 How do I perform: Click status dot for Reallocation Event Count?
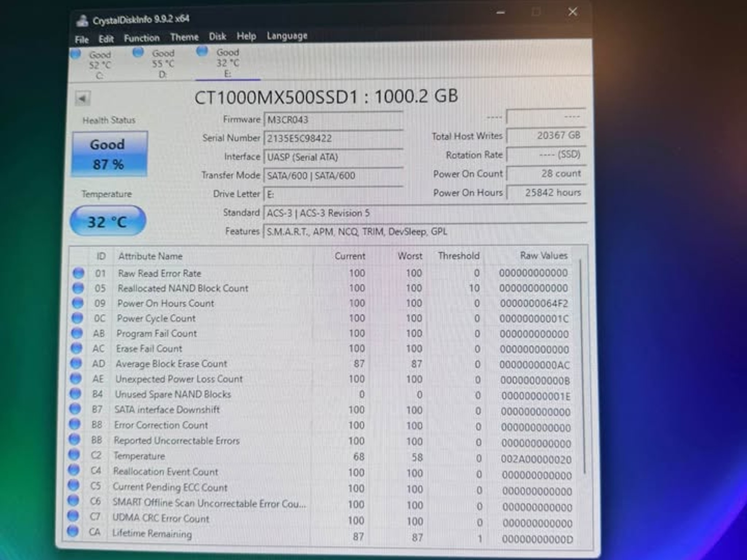(74, 470)
